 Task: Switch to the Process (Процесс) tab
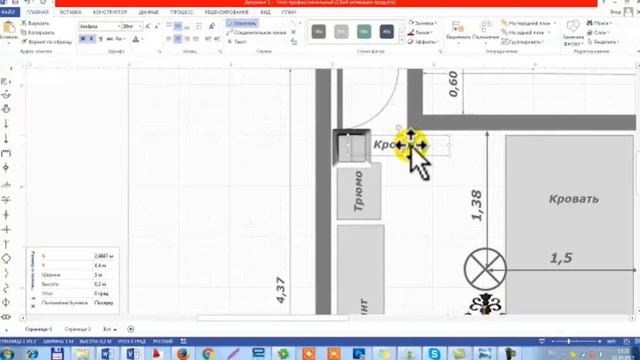point(182,12)
